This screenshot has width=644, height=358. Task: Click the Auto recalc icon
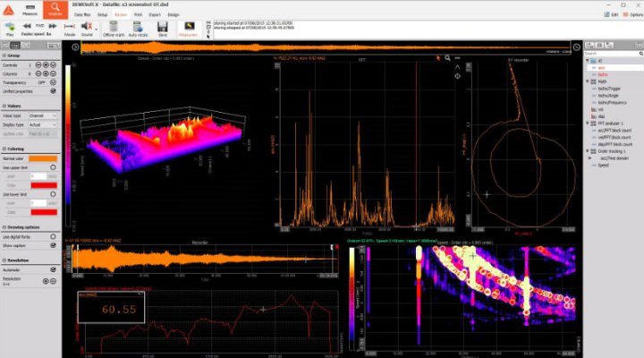[x=139, y=28]
